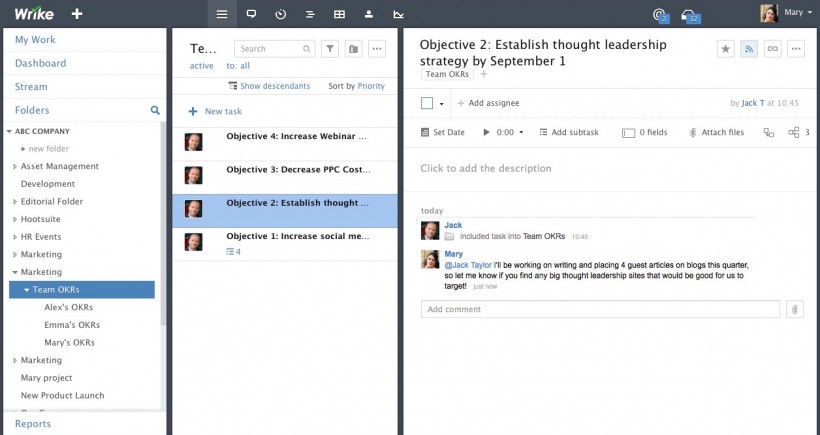Open the to: all assignee filter
Image resolution: width=820 pixels, height=435 pixels.
pos(238,66)
